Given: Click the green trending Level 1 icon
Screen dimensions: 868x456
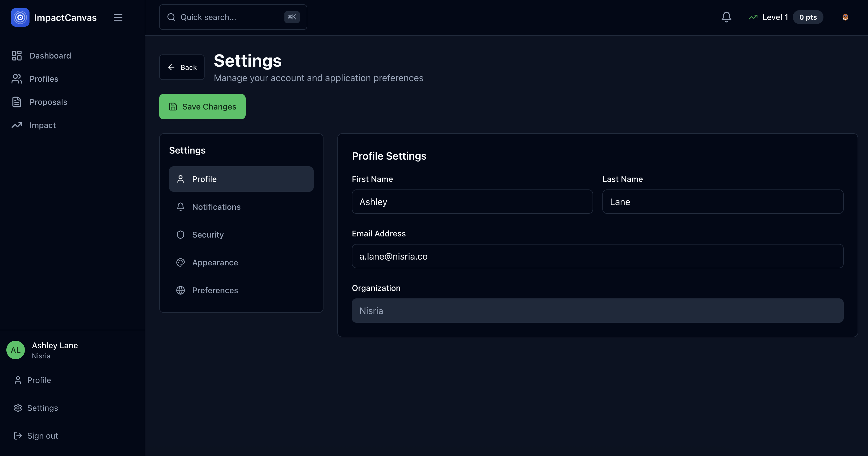Looking at the screenshot, I should [753, 17].
